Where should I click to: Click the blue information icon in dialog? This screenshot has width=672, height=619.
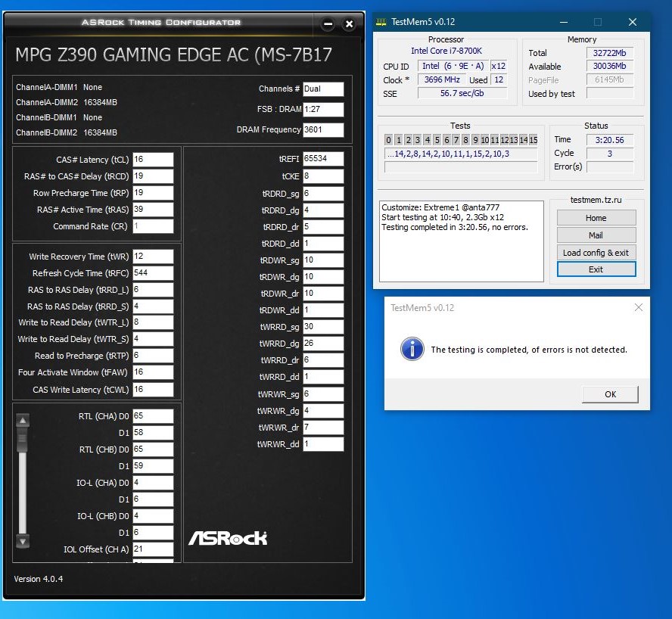[x=412, y=349]
